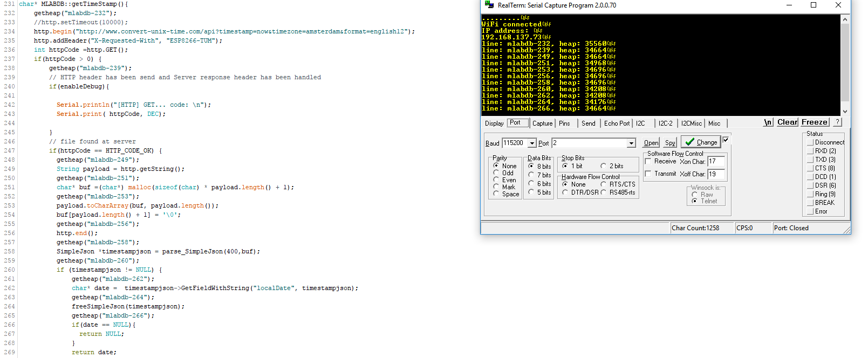Enable the Transmit software flow control checkbox

(x=648, y=174)
